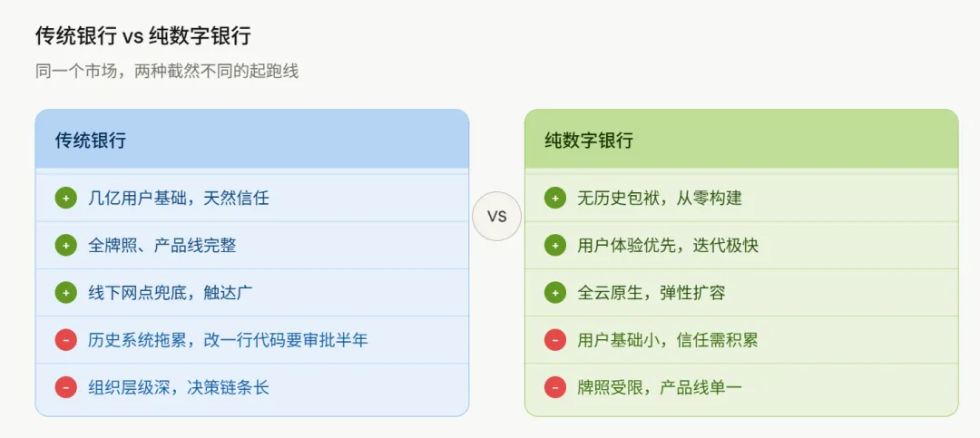Viewport: 980px width, 438px height.
Task: Click the red minus icon beside 组织层级深
Action: [x=65, y=387]
